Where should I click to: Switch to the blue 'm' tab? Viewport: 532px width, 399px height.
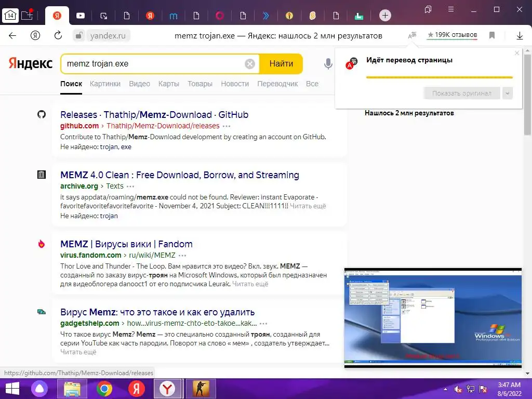point(174,16)
